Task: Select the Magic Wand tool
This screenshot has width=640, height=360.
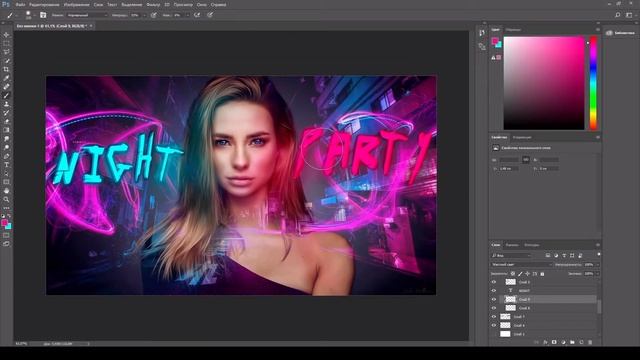Action: [x=6, y=61]
